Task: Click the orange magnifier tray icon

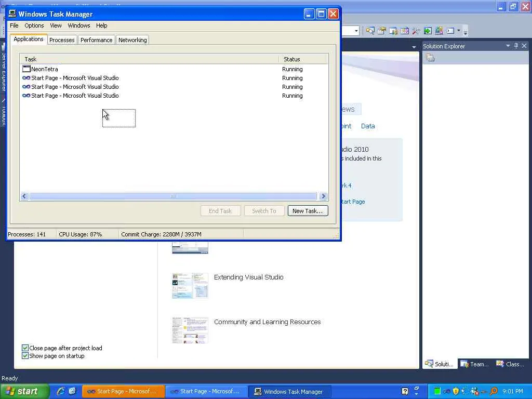Action: [x=494, y=391]
